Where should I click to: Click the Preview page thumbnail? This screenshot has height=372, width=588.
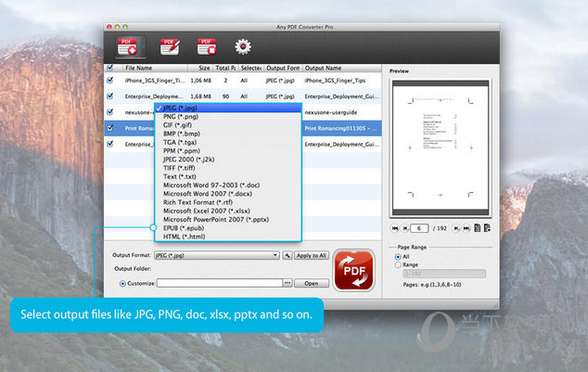441,148
